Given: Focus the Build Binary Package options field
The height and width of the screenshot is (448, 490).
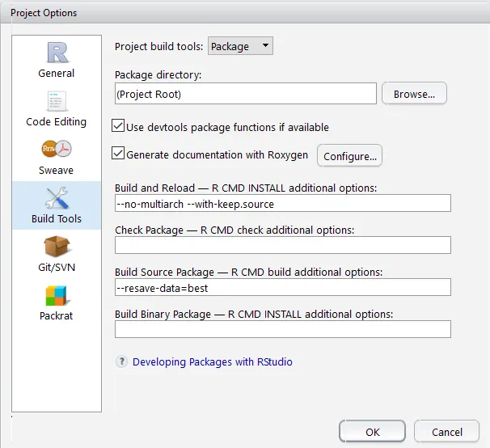Looking at the screenshot, I should point(283,329).
